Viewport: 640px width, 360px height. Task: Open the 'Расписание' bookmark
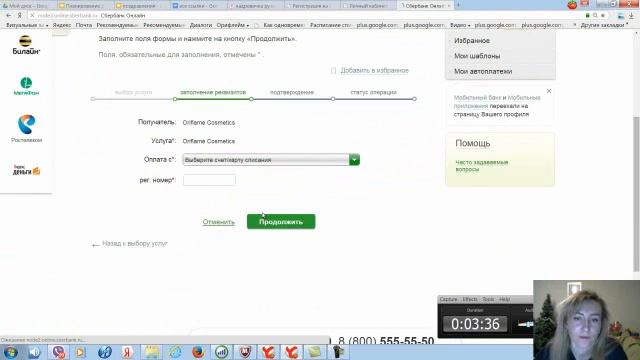[331, 25]
